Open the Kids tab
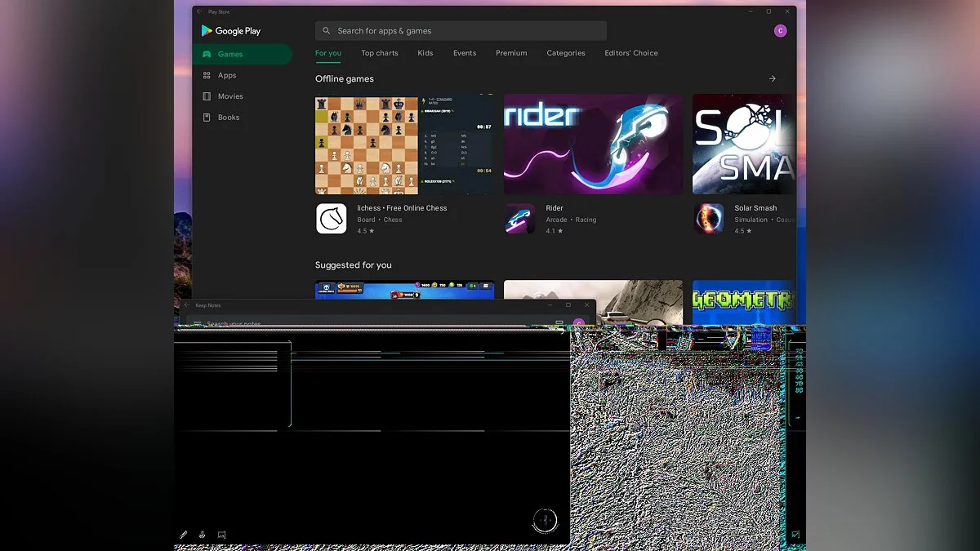Image resolution: width=980 pixels, height=551 pixels. 425,53
